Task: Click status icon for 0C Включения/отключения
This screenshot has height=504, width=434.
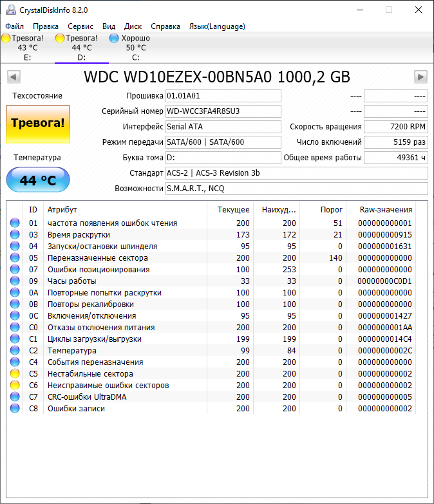Action: (15, 315)
